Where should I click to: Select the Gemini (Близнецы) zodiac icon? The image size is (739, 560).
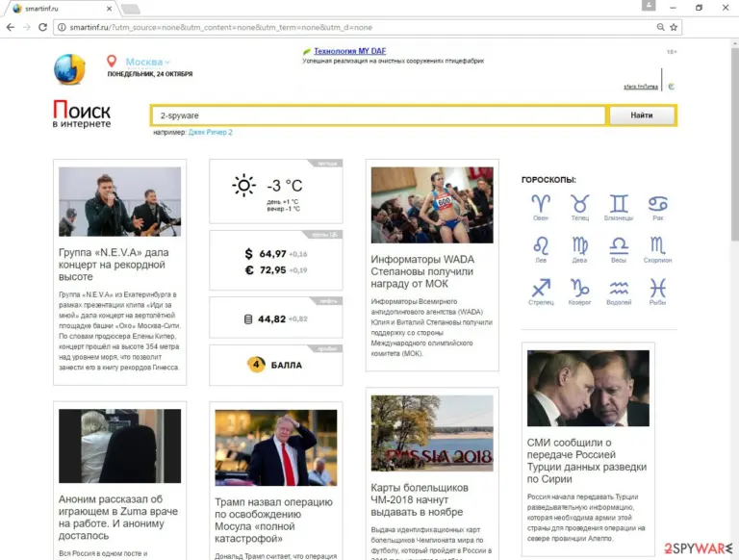point(619,204)
